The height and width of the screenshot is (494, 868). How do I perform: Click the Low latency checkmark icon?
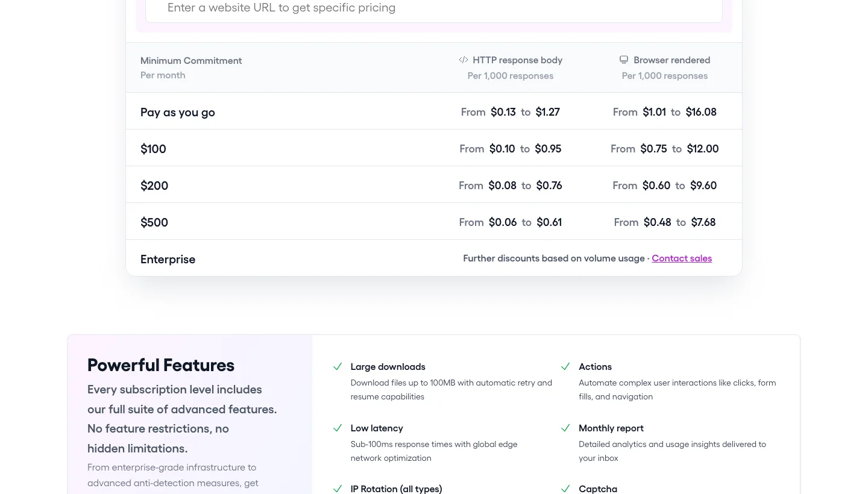tap(338, 428)
